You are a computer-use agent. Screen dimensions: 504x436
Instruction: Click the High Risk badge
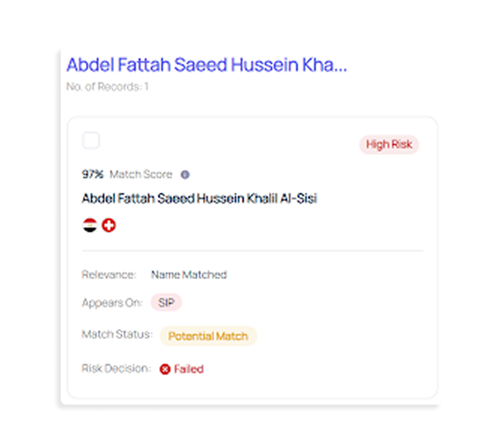(389, 145)
